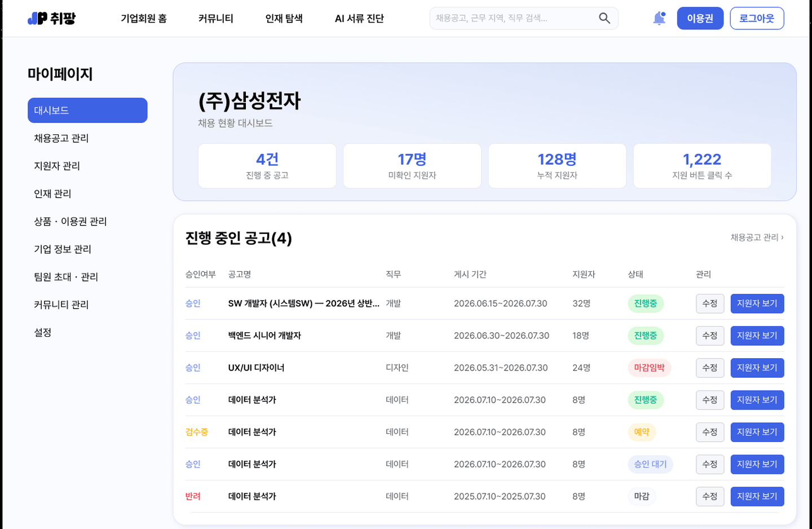Click the 4건 진행 중 공고 card
The height and width of the screenshot is (529, 812).
(267, 166)
